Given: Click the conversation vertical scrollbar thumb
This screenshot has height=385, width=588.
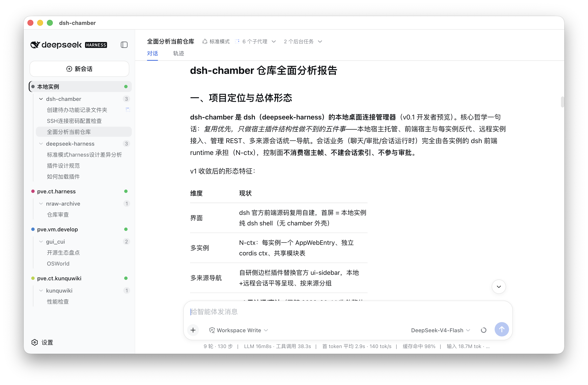Looking at the screenshot, I should [563, 102].
